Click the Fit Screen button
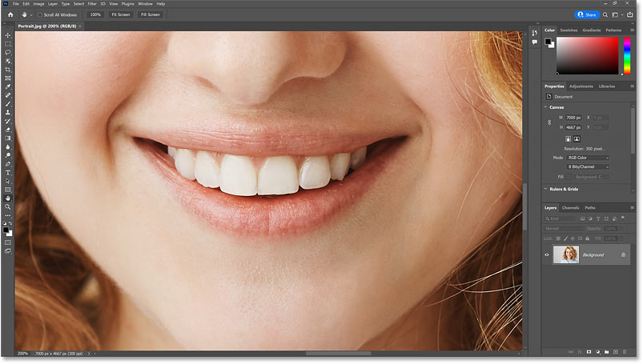643x364 pixels. (x=121, y=14)
